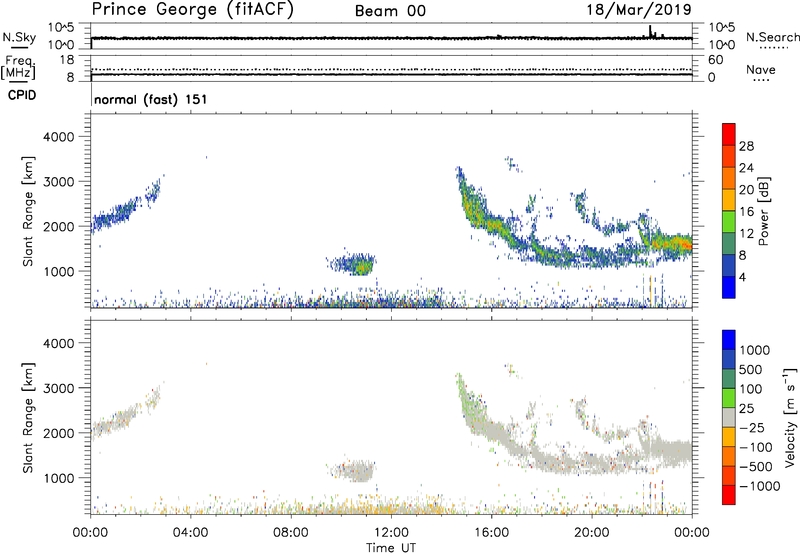The image size is (800, 554).
Task: Click the 'Slant Range [km]' label of the power panel
Action: [28, 211]
